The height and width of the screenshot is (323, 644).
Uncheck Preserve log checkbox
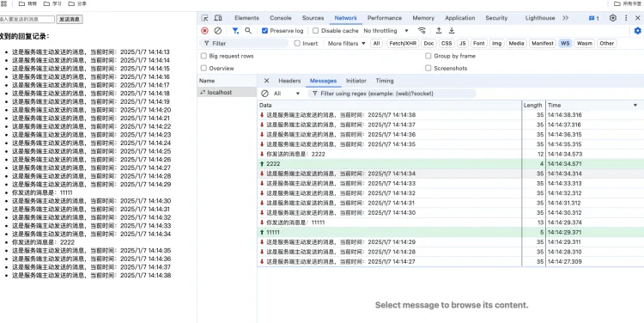click(265, 31)
